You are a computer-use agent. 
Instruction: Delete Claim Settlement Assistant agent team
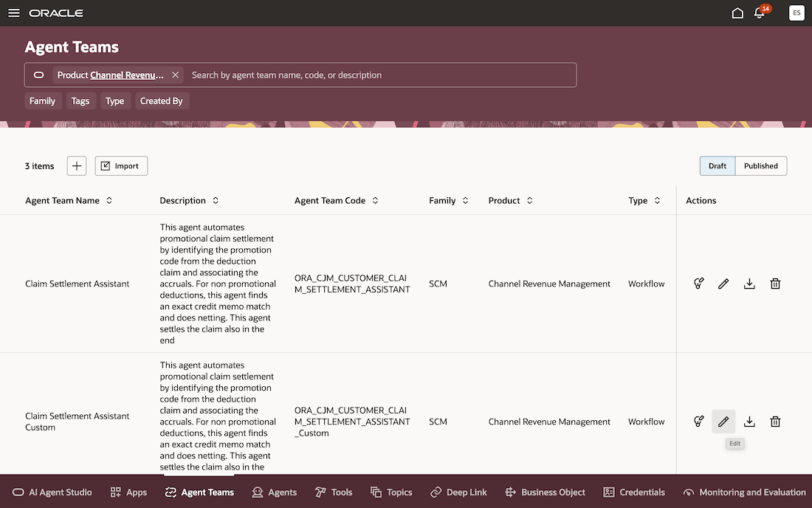click(x=775, y=284)
